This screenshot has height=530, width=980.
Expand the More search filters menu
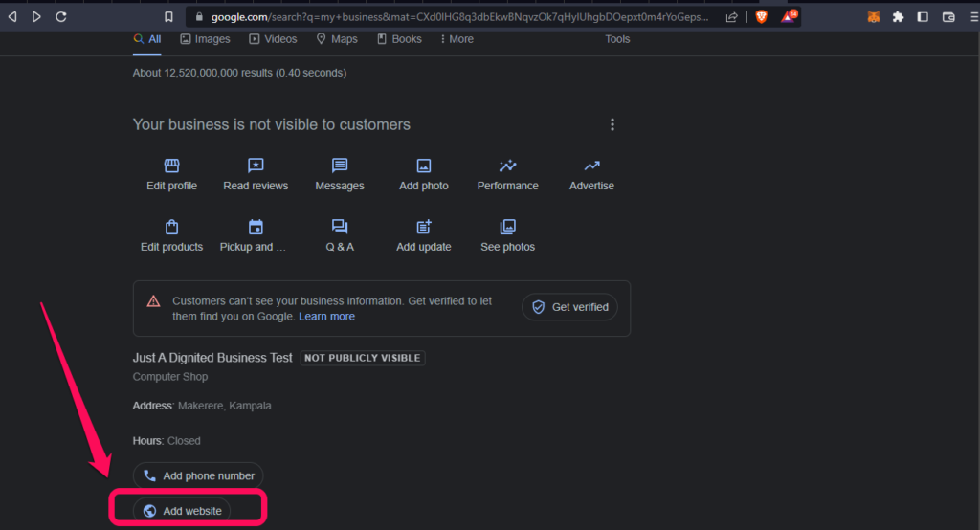click(457, 39)
